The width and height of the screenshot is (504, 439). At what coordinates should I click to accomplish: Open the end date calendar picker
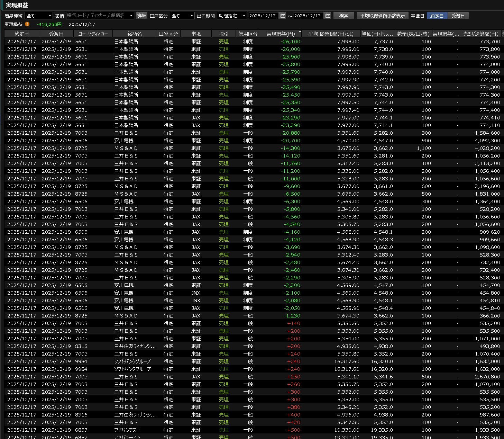[328, 16]
